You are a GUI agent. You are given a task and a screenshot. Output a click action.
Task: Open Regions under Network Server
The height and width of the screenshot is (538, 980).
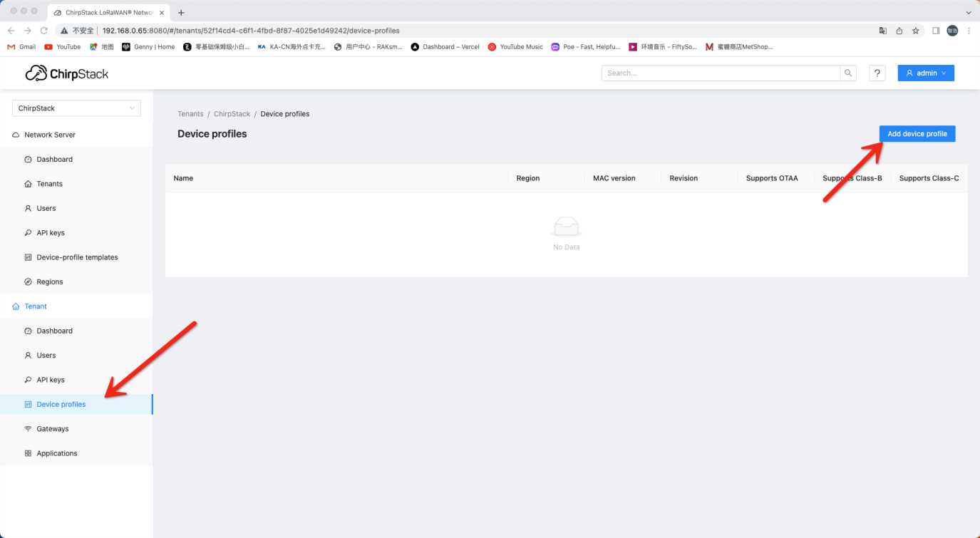tap(50, 281)
